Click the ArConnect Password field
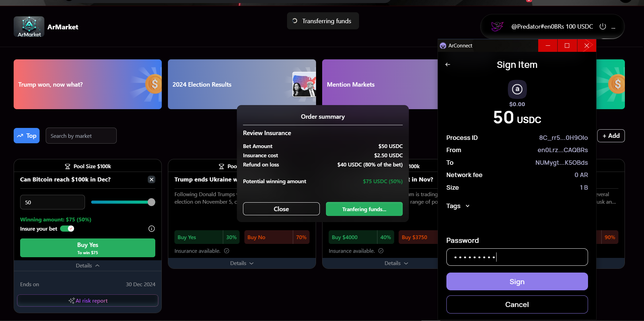Image resolution: width=644 pixels, height=321 pixels. pos(517,257)
